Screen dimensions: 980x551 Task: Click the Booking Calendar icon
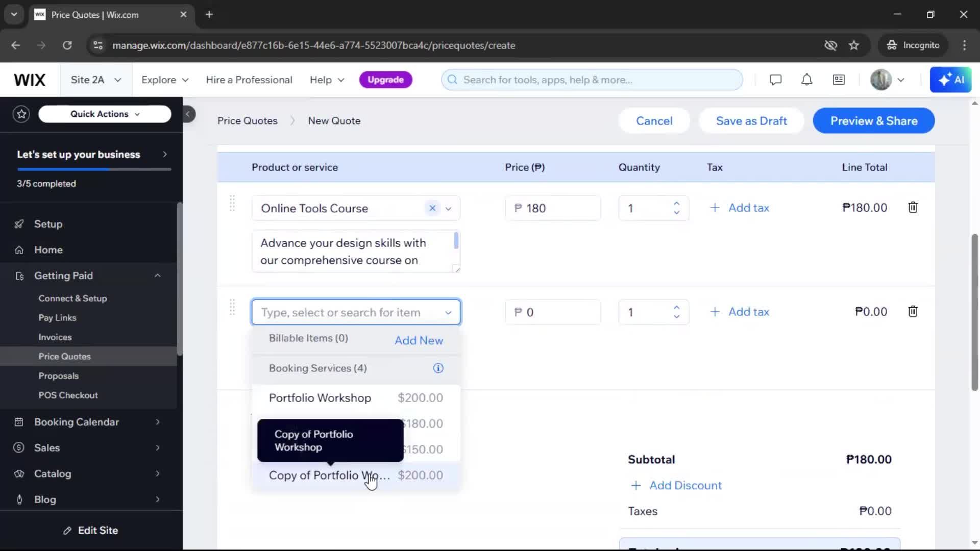(19, 422)
